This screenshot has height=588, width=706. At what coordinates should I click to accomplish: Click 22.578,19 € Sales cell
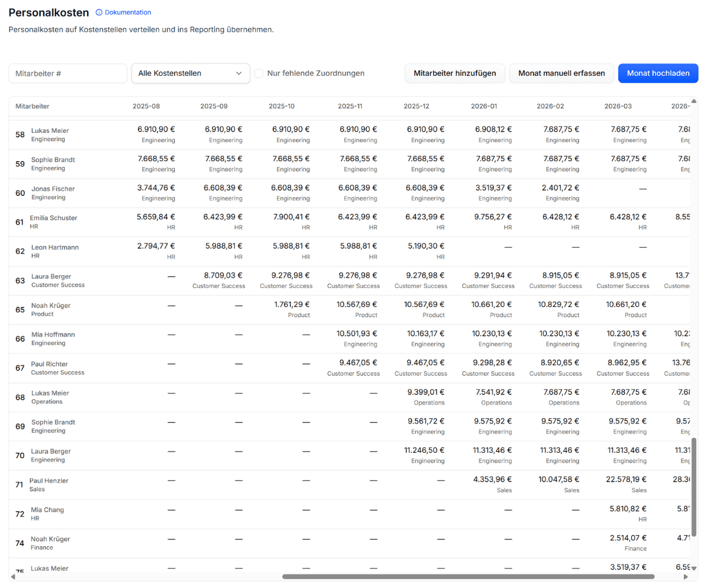(626, 485)
